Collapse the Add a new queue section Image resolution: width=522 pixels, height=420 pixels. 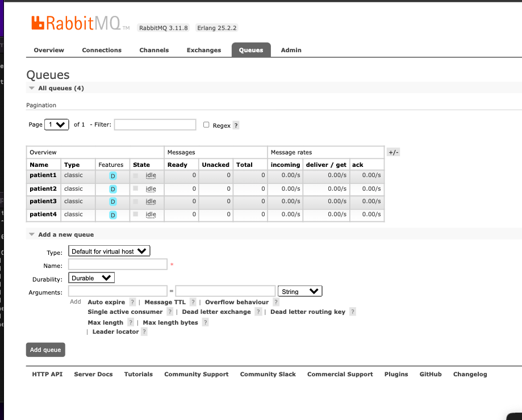61,234
